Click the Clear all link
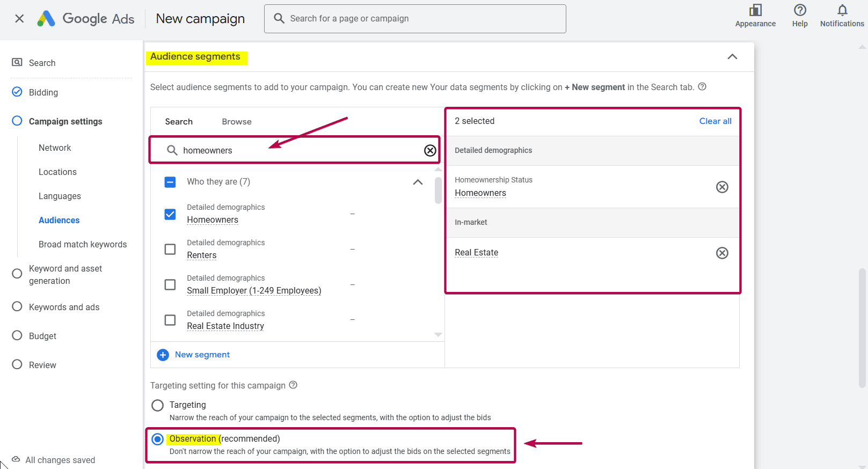 tap(715, 121)
